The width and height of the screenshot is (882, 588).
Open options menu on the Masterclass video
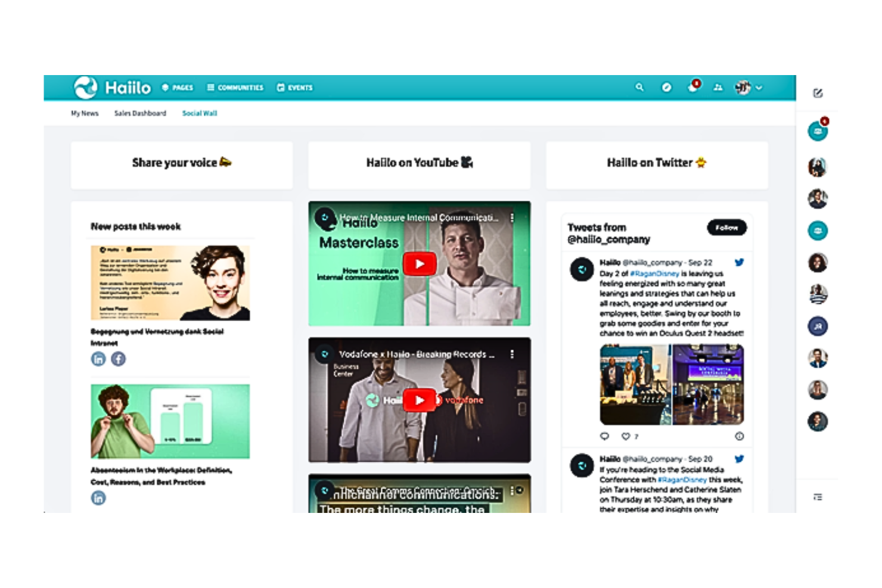pyautogui.click(x=512, y=218)
